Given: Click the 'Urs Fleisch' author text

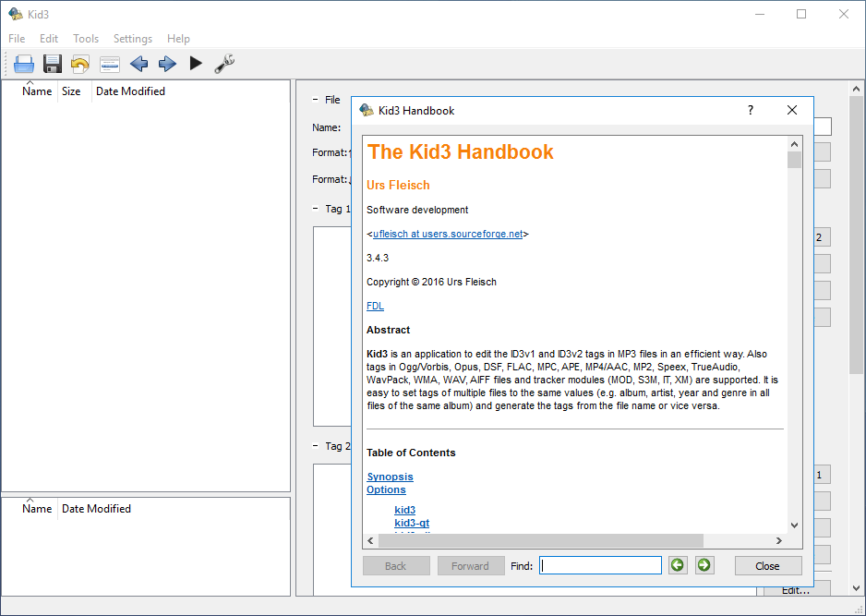Looking at the screenshot, I should point(398,185).
